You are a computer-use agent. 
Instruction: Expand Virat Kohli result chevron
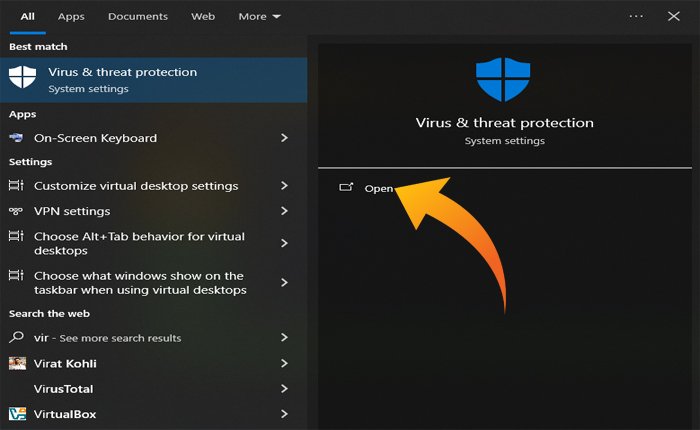point(284,363)
